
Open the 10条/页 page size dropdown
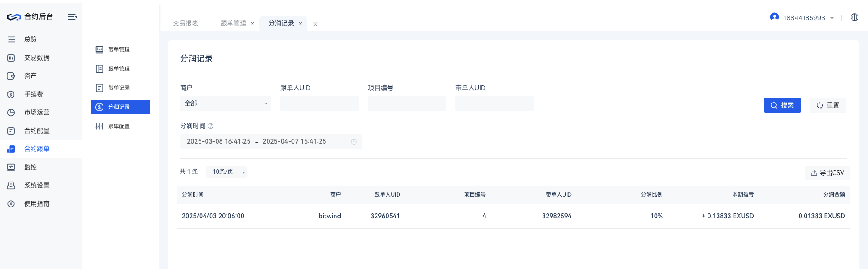[227, 172]
